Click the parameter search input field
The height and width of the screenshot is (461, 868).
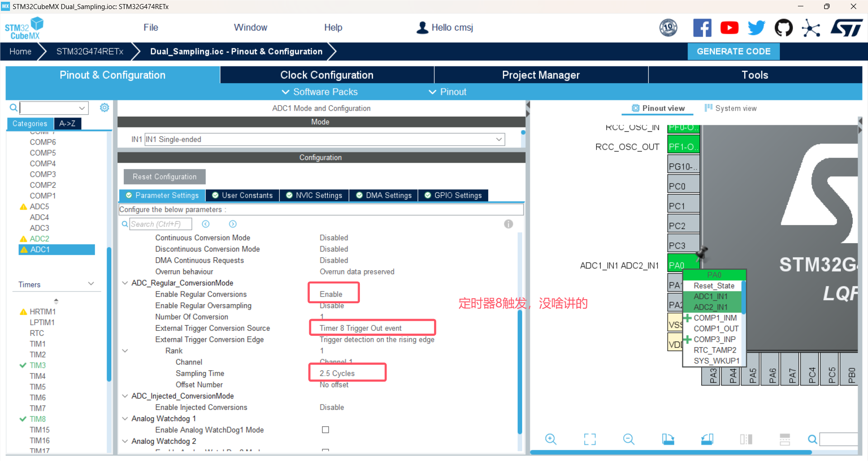(x=161, y=224)
